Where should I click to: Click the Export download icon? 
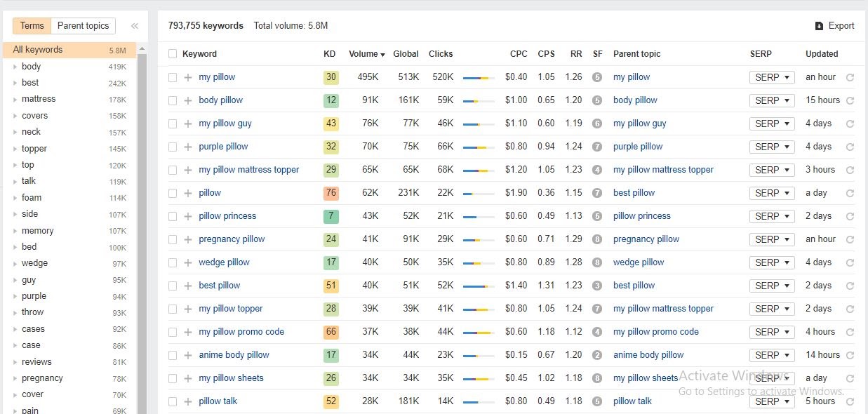819,26
